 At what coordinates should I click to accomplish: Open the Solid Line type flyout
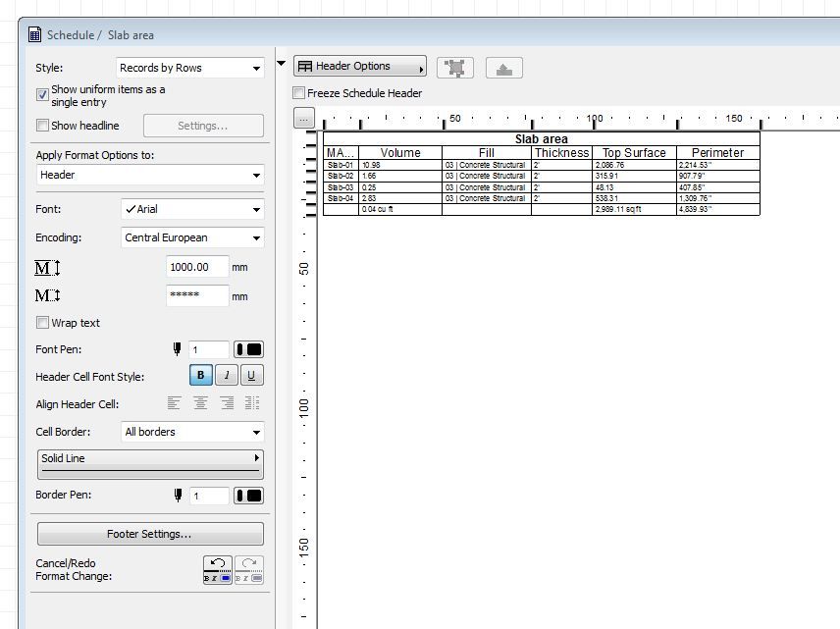(150, 464)
